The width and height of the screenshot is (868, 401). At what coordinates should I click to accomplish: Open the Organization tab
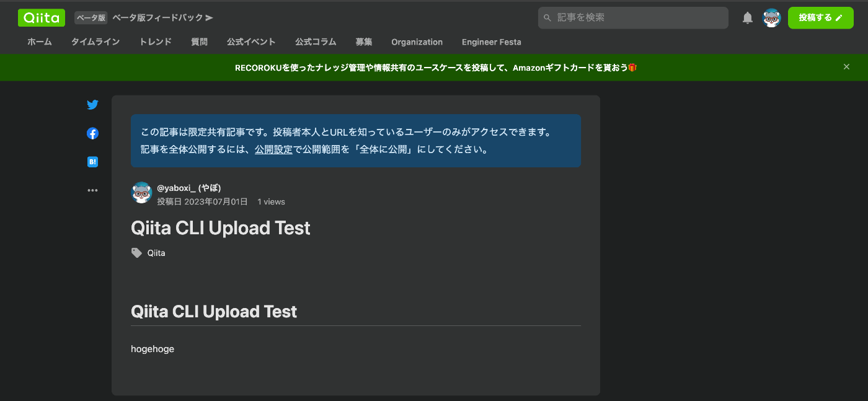coord(417,42)
